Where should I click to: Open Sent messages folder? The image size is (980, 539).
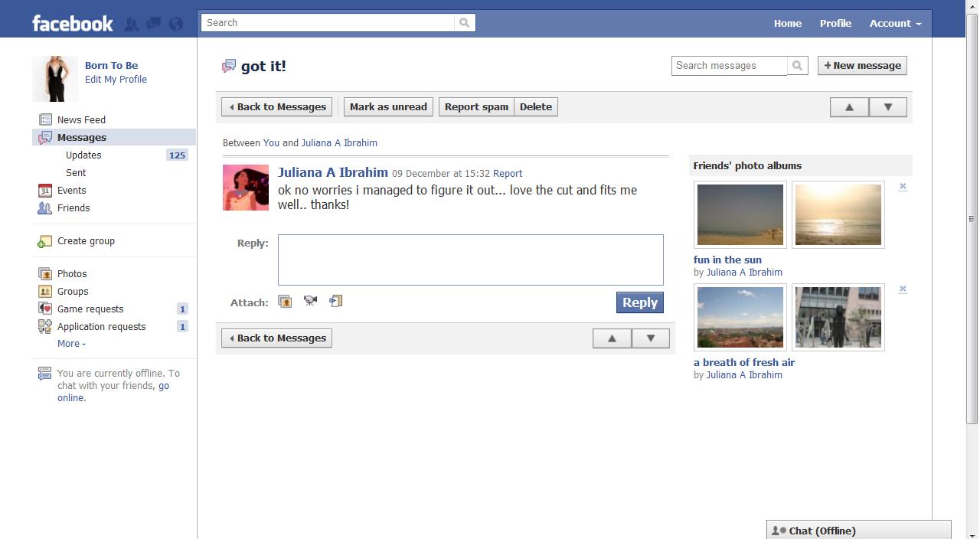(76, 173)
